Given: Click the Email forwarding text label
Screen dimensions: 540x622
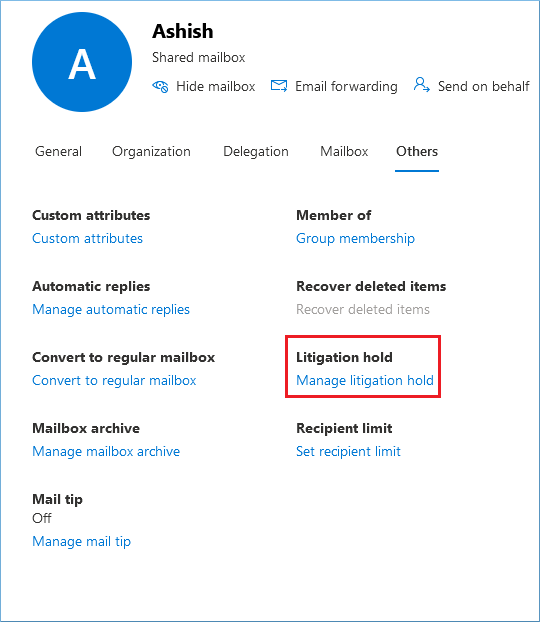Looking at the screenshot, I should pyautogui.click(x=346, y=86).
